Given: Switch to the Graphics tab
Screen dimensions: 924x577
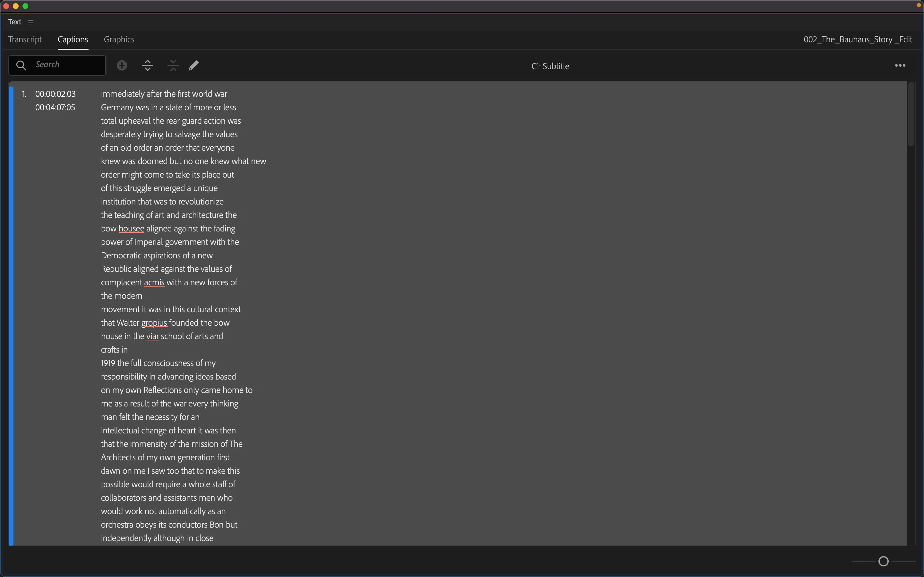Looking at the screenshot, I should (119, 39).
